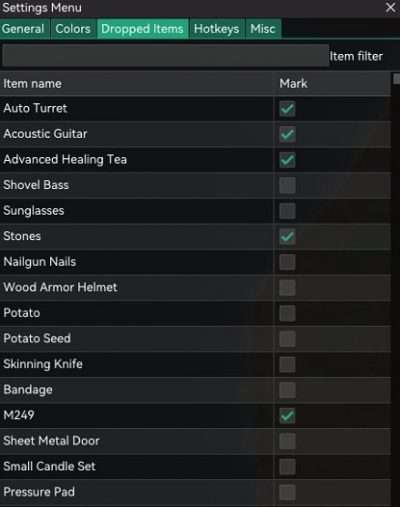This screenshot has width=400, height=507.
Task: Check the Potato Seed mark box
Action: 287,339
